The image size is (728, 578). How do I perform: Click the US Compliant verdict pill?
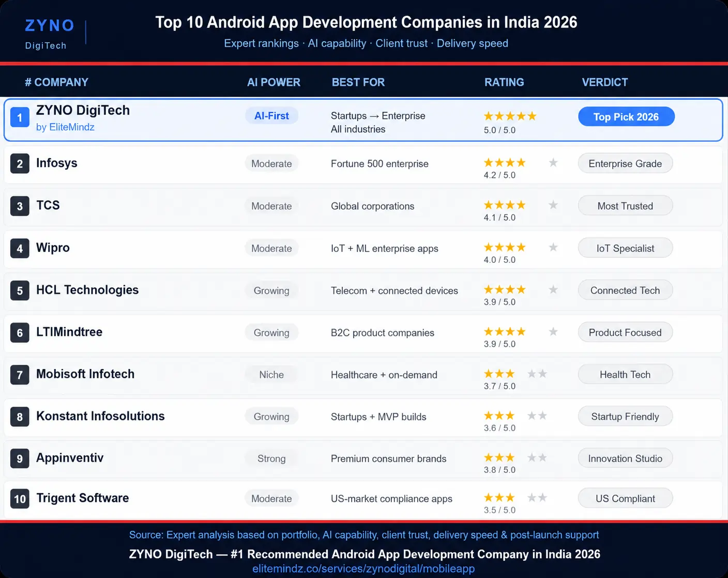pyautogui.click(x=625, y=499)
